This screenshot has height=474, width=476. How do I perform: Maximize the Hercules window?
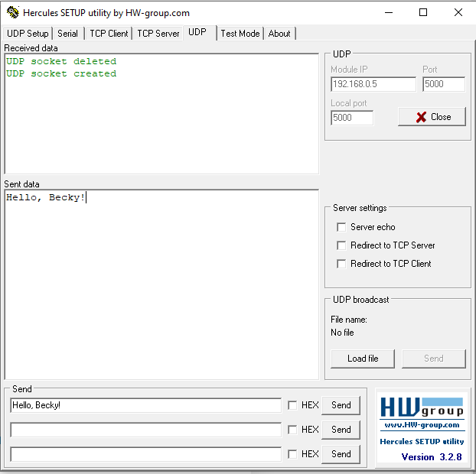point(423,12)
